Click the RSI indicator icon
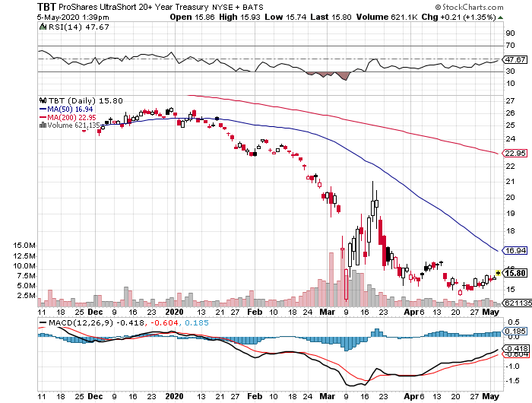Viewport: 532px width, 403px height. (x=43, y=27)
